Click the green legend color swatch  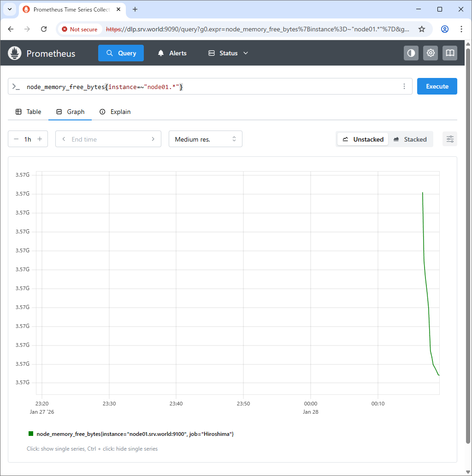click(x=30, y=434)
